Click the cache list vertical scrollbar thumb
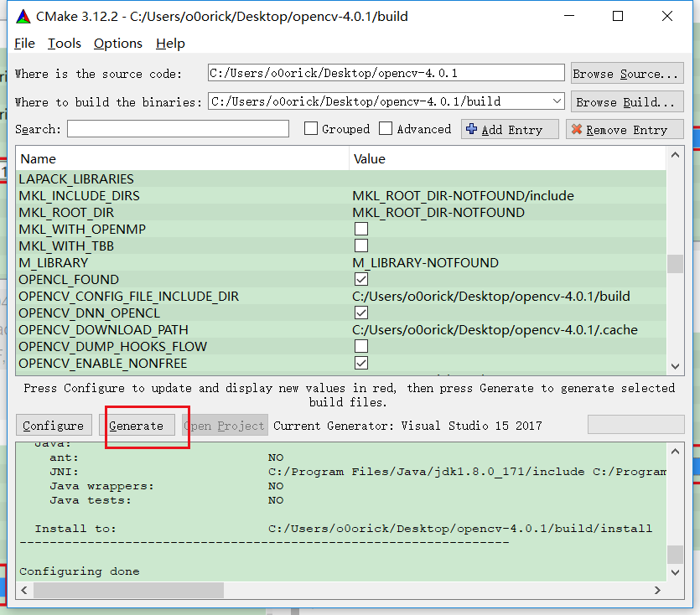This screenshot has width=700, height=615. [x=676, y=263]
